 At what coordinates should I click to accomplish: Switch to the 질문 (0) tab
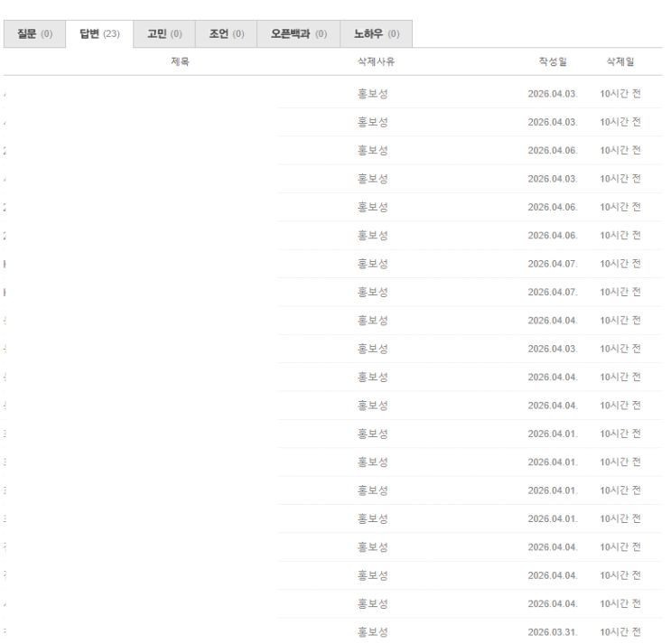(34, 33)
